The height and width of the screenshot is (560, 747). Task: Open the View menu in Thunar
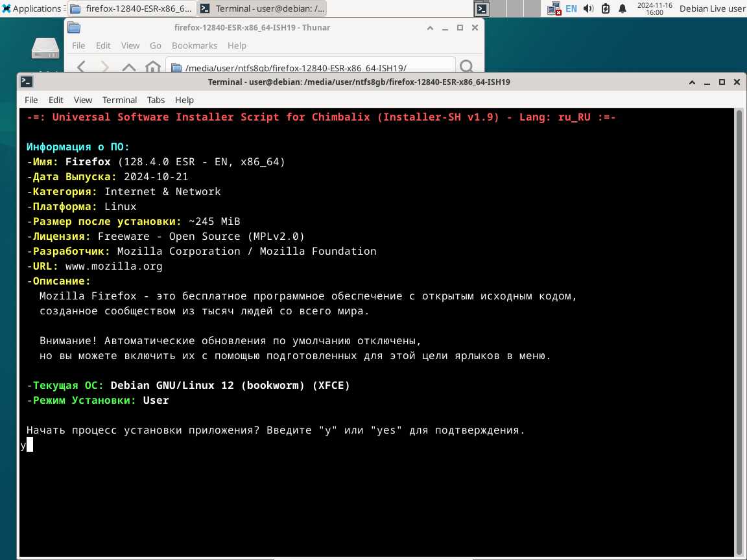click(130, 46)
